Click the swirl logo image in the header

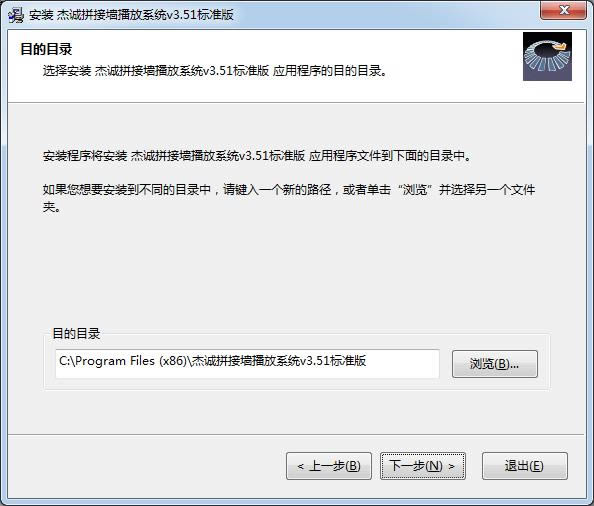pos(547,56)
